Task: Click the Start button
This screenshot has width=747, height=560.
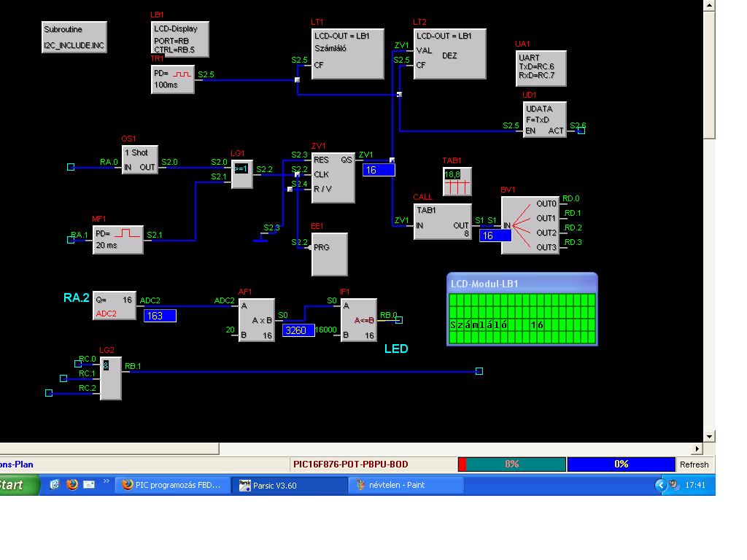Action: click(18, 485)
